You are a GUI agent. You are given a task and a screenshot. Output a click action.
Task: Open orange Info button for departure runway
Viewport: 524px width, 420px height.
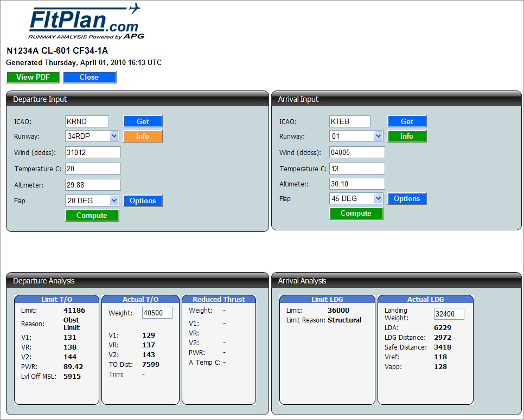point(143,136)
